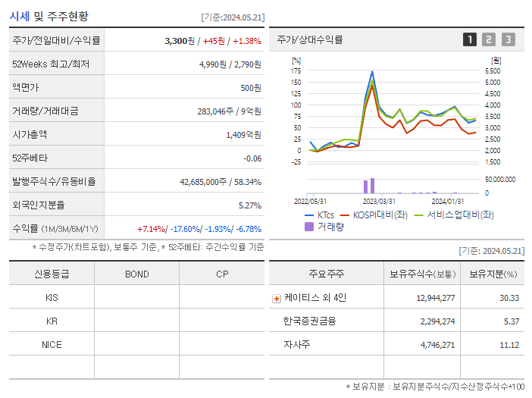The height and width of the screenshot is (398, 532).
Task: Select the 발행주식수/유동비율 row label
Action: (54, 181)
